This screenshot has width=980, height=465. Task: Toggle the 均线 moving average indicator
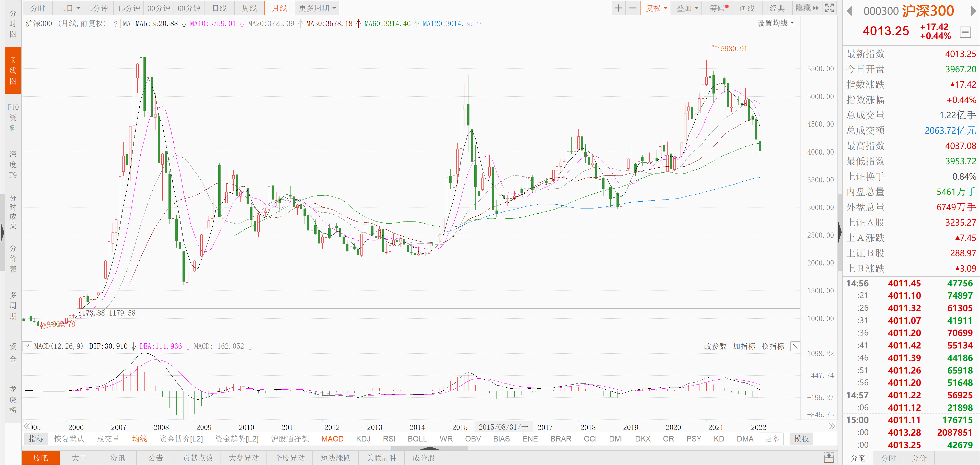click(139, 439)
